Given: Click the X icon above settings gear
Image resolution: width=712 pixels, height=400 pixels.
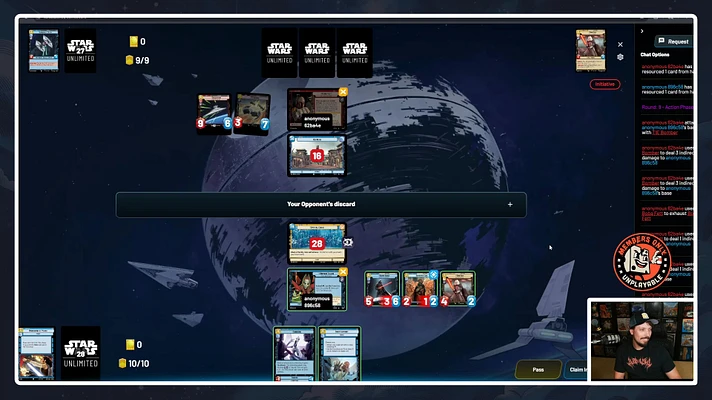Looking at the screenshot, I should tap(620, 44).
